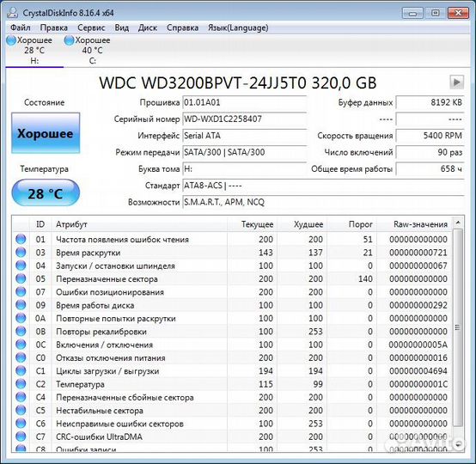Click the power-on count field 90 раз

[430, 152]
